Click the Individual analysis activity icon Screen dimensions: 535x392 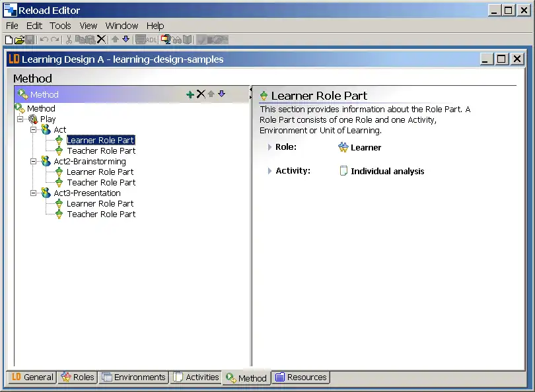point(343,171)
